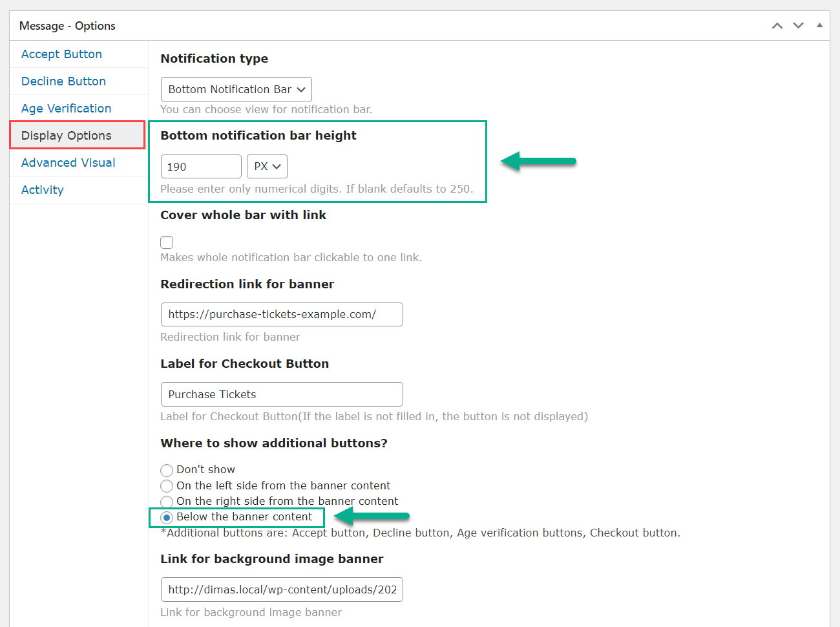Click the Additional buttons are note

(x=421, y=533)
